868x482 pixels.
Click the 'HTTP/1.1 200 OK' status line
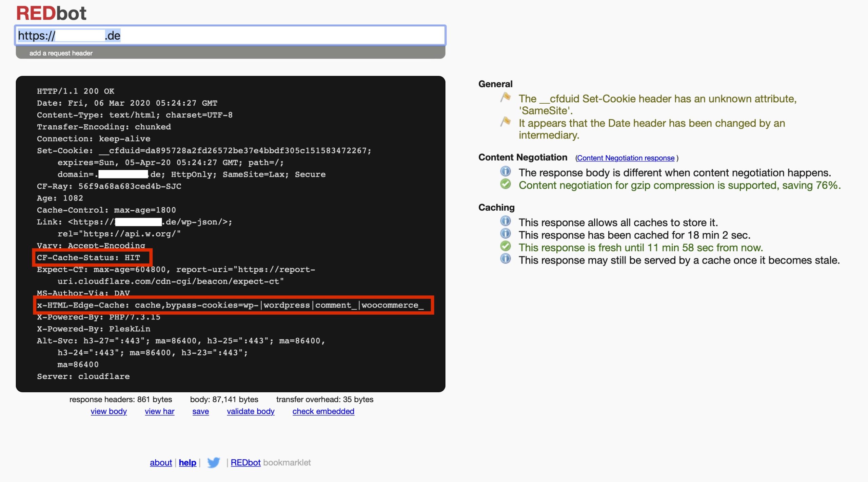[x=76, y=91]
